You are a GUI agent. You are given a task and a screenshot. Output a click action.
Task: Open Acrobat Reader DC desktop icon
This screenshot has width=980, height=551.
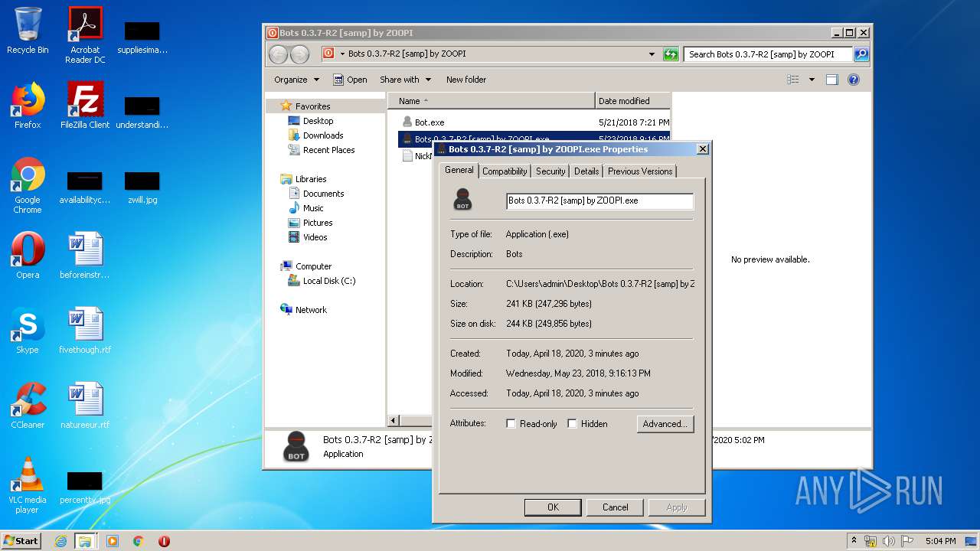click(85, 35)
